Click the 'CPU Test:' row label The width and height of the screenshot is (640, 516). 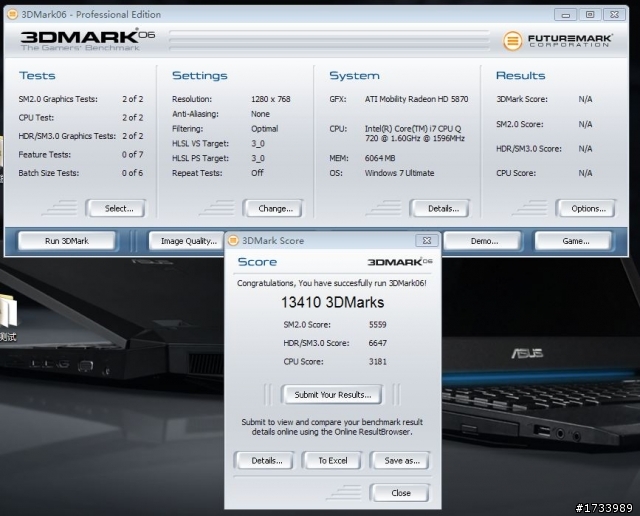click(36, 118)
